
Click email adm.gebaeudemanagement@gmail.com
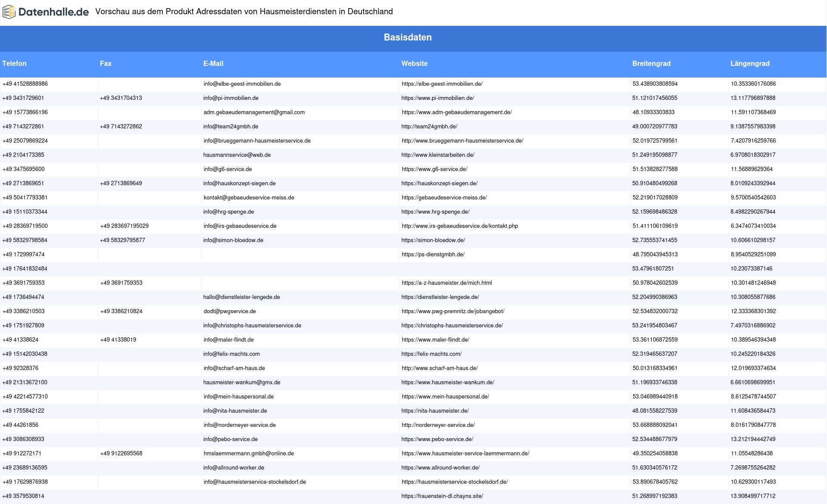point(254,112)
